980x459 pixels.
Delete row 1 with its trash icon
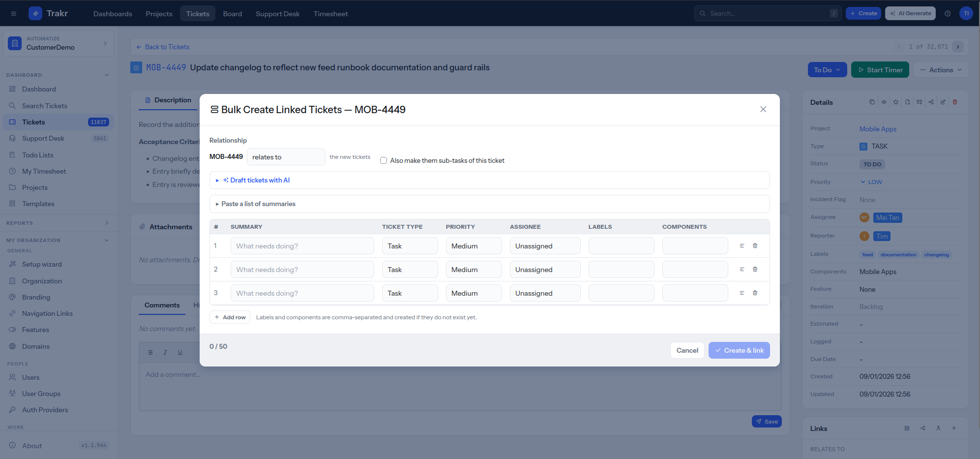coord(755,245)
